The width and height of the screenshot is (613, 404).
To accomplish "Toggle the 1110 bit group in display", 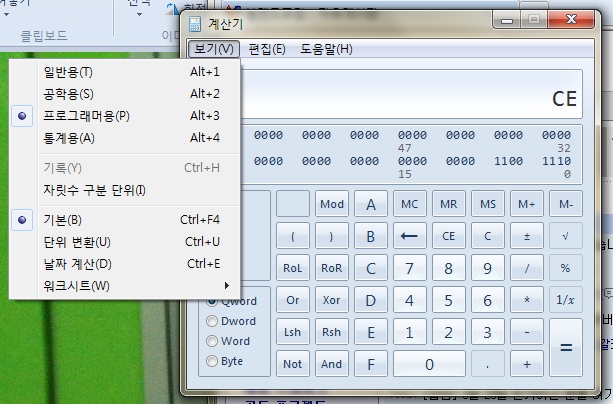I will click(x=556, y=160).
